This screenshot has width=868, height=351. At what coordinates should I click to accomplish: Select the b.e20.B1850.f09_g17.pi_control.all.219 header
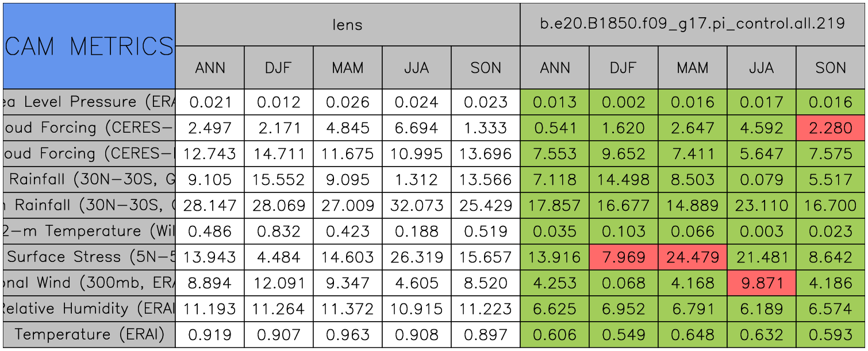point(692,24)
